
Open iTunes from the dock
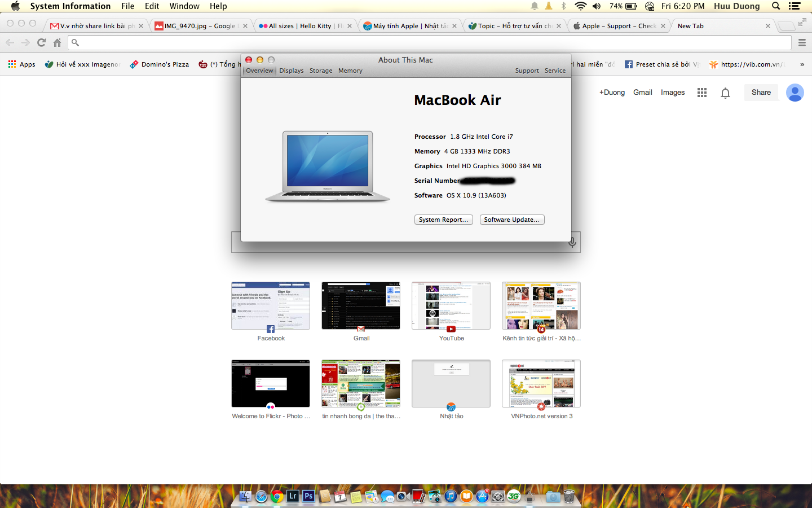451,496
